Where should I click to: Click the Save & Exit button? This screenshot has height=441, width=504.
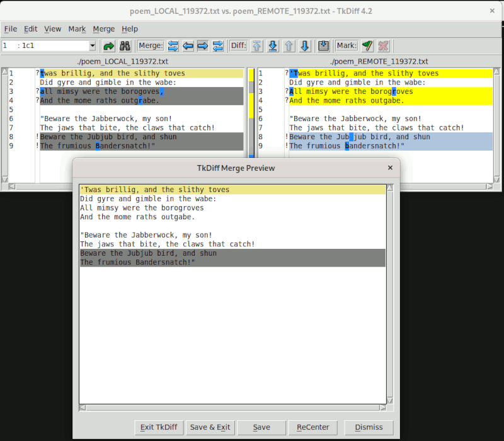point(210,427)
